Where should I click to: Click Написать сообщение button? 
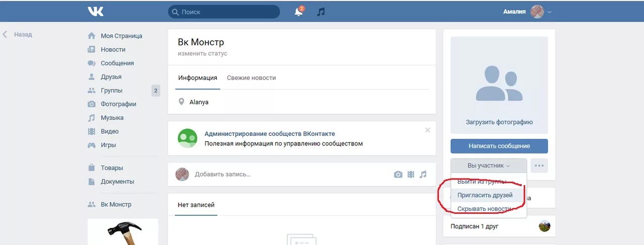[499, 146]
